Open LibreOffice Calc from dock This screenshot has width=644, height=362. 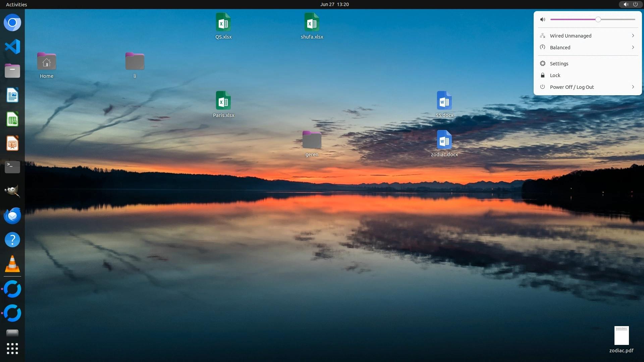[x=12, y=119]
